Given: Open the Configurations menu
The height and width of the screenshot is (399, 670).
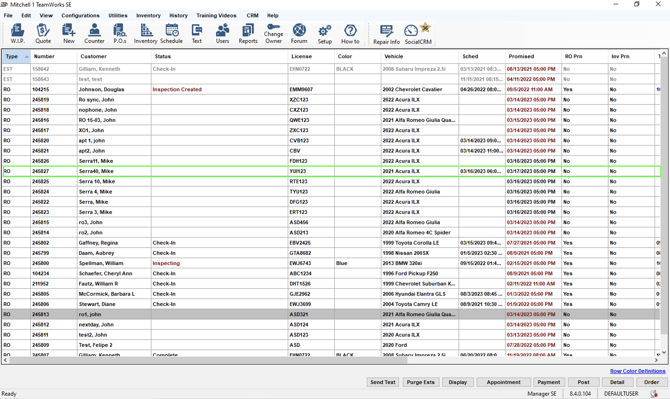Looking at the screenshot, I should pos(80,15).
